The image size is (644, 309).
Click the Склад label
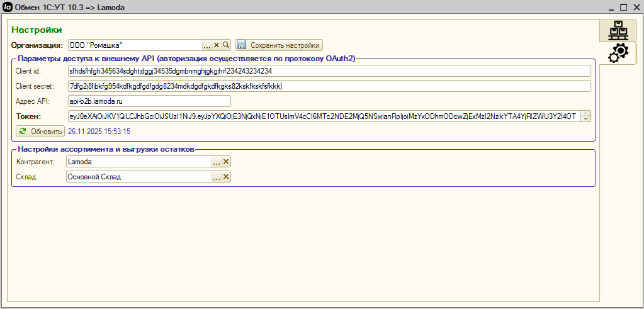point(26,177)
